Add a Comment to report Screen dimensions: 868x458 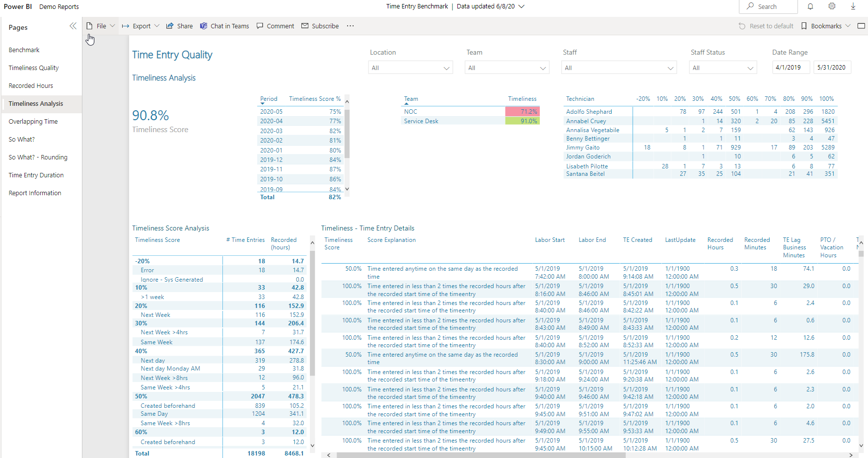coord(275,26)
